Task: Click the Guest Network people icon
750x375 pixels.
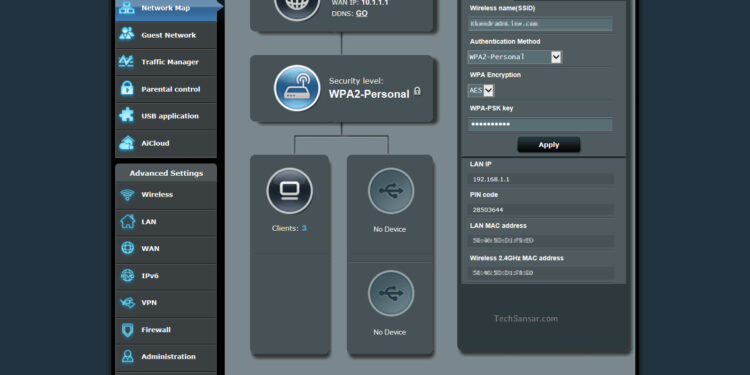Action: pyautogui.click(x=127, y=34)
